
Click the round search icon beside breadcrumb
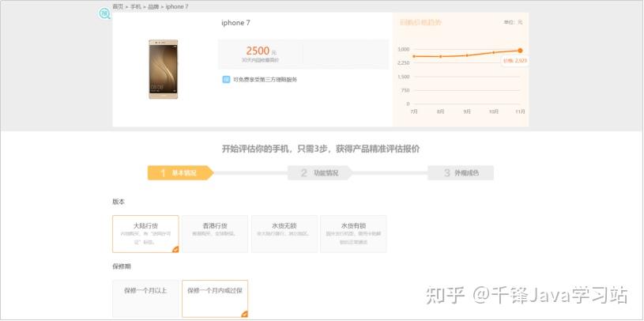(104, 13)
